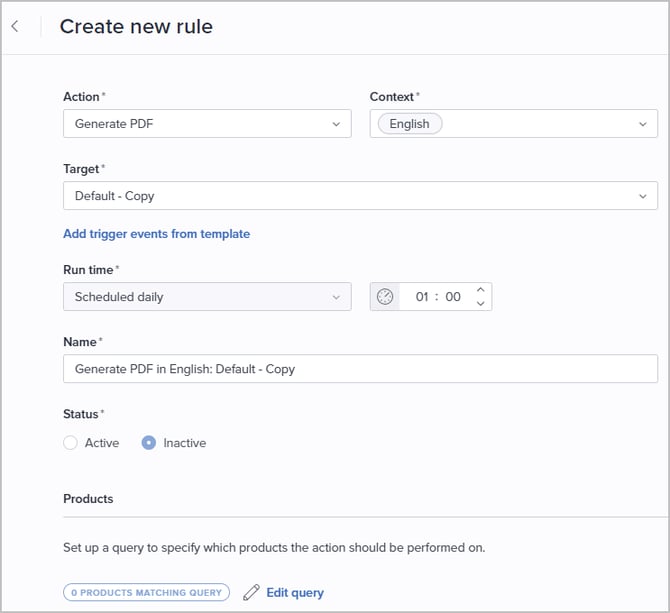Click the back arrow icon

pyautogui.click(x=15, y=27)
